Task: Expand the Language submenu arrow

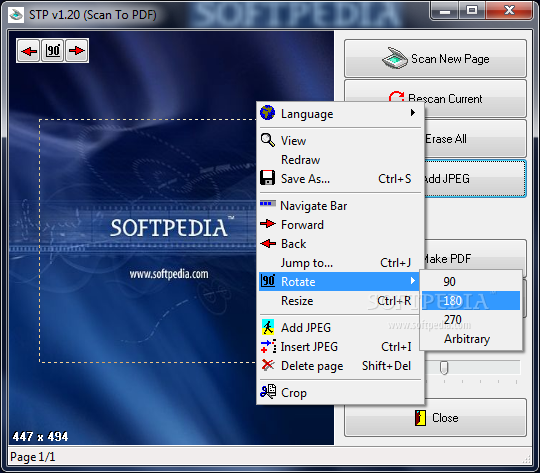Action: coord(413,113)
